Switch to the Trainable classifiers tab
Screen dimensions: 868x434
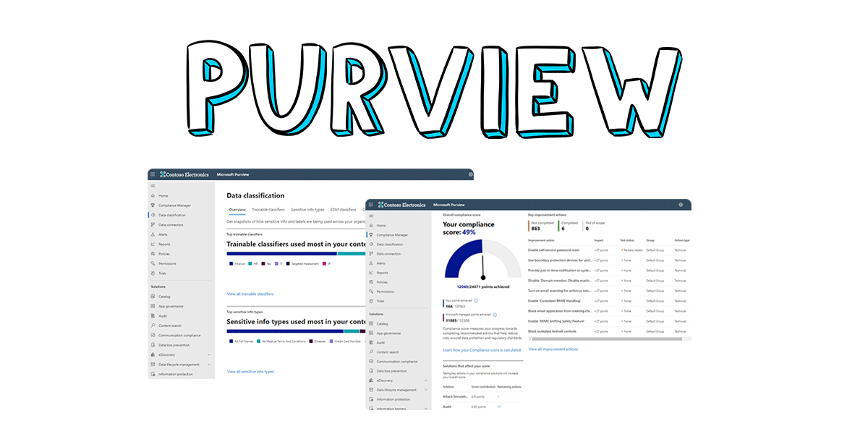[x=268, y=210]
